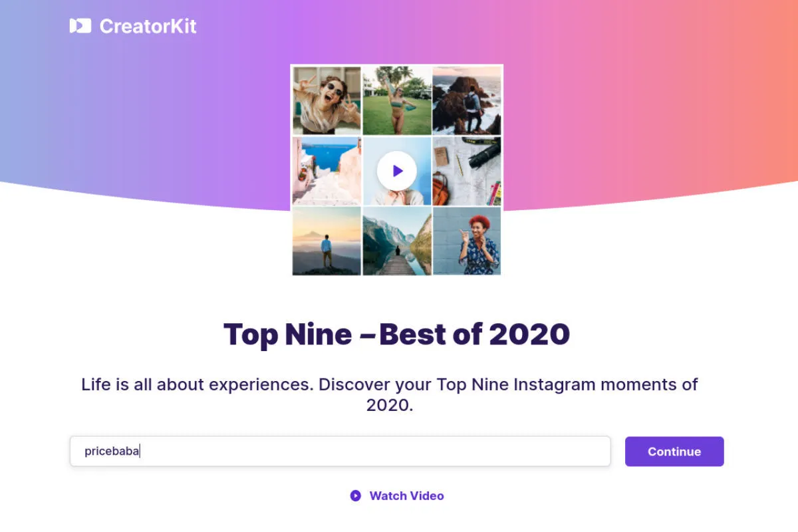The image size is (798, 532).
Task: Select the hiker on rocky cliffs photo
Action: [x=467, y=100]
